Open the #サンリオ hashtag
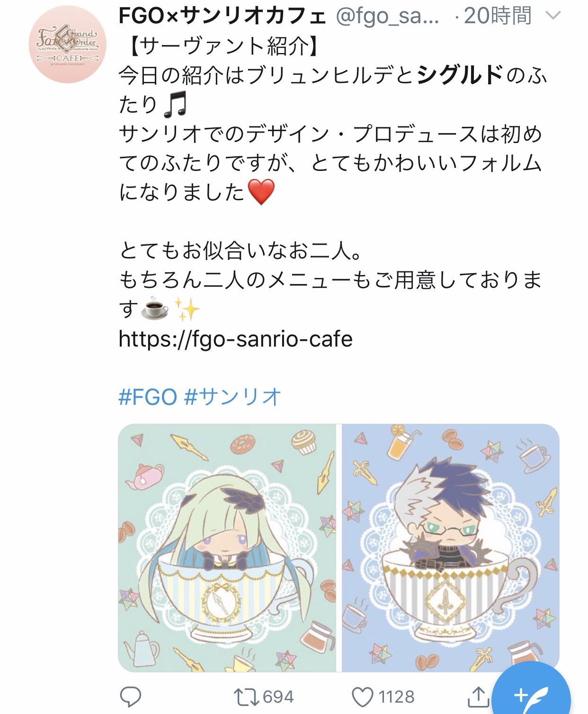Image resolution: width=588 pixels, height=714 pixels. tap(233, 397)
